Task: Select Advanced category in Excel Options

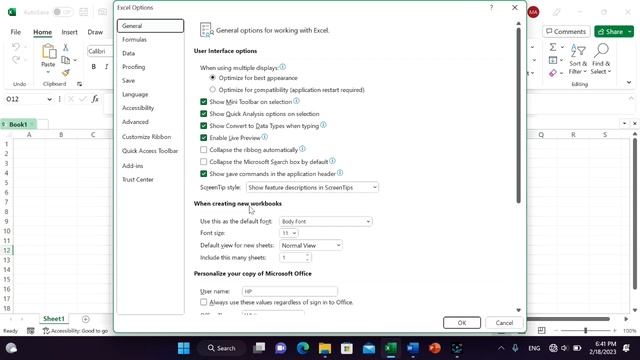Action: tap(135, 122)
